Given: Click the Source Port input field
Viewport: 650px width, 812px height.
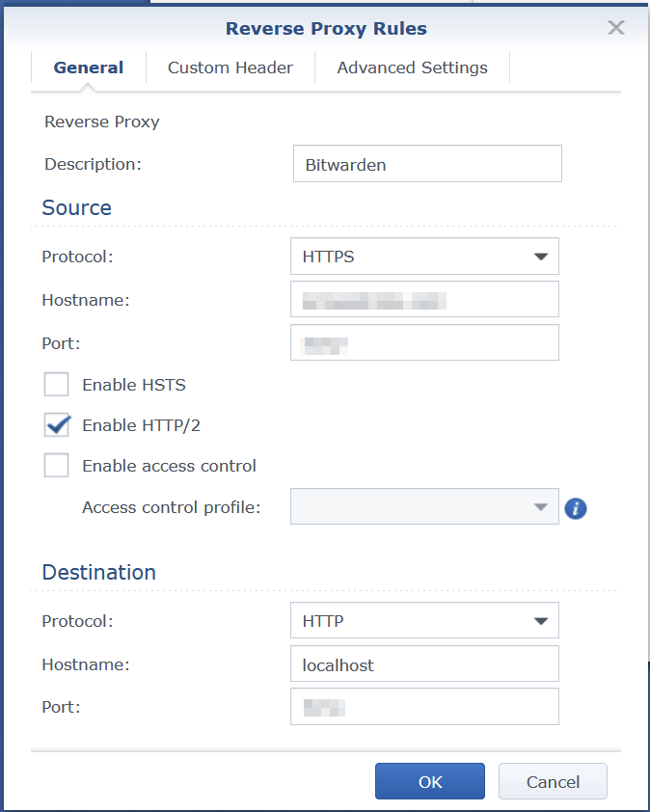Looking at the screenshot, I should pos(424,342).
